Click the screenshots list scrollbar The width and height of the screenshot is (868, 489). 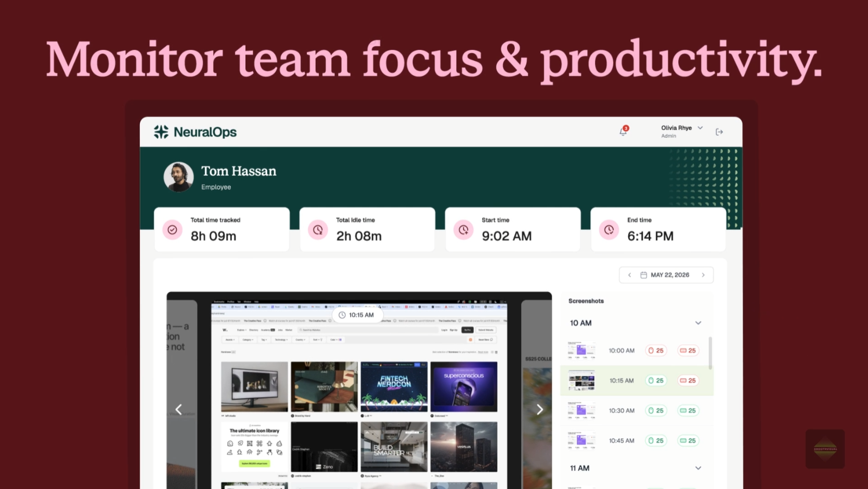point(710,353)
